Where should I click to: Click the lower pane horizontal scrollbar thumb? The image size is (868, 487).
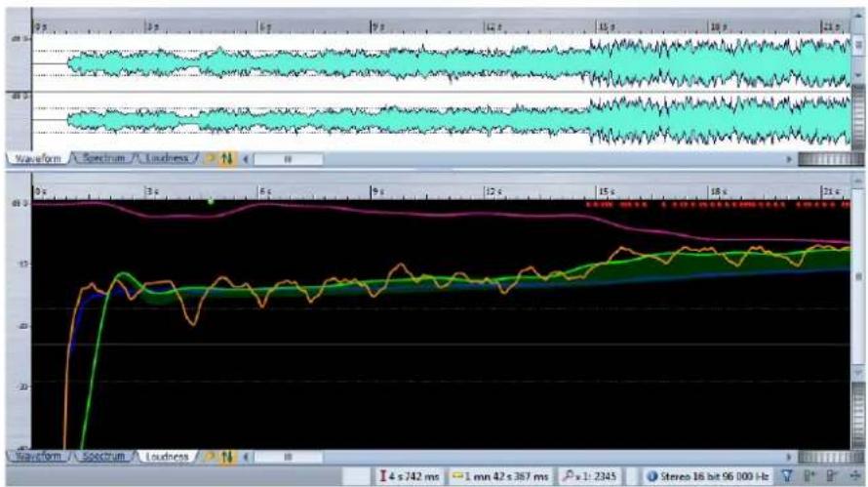tap(288, 458)
